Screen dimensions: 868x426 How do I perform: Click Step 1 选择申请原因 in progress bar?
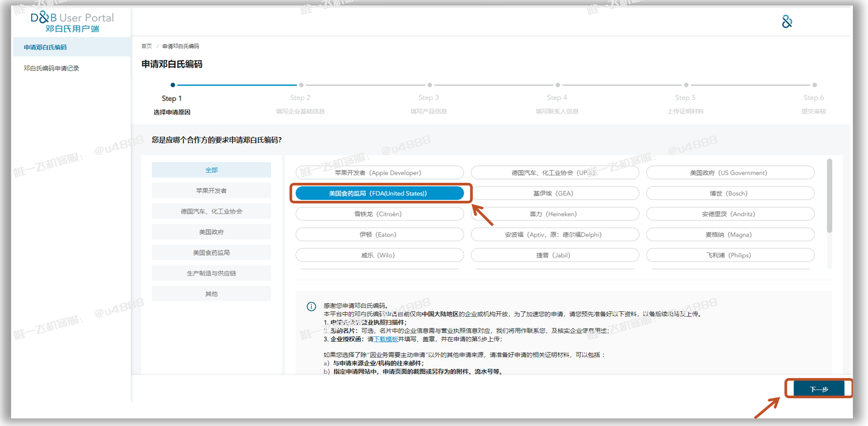172,100
